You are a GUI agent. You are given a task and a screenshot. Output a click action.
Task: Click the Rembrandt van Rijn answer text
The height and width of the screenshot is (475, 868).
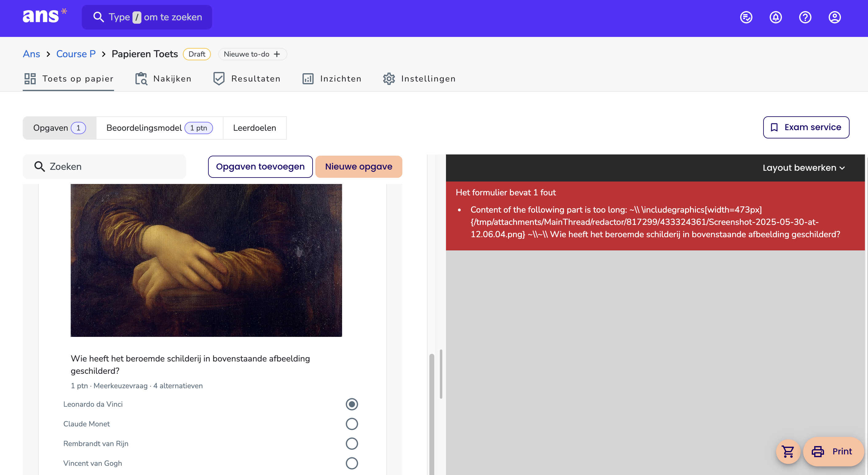[x=96, y=443]
